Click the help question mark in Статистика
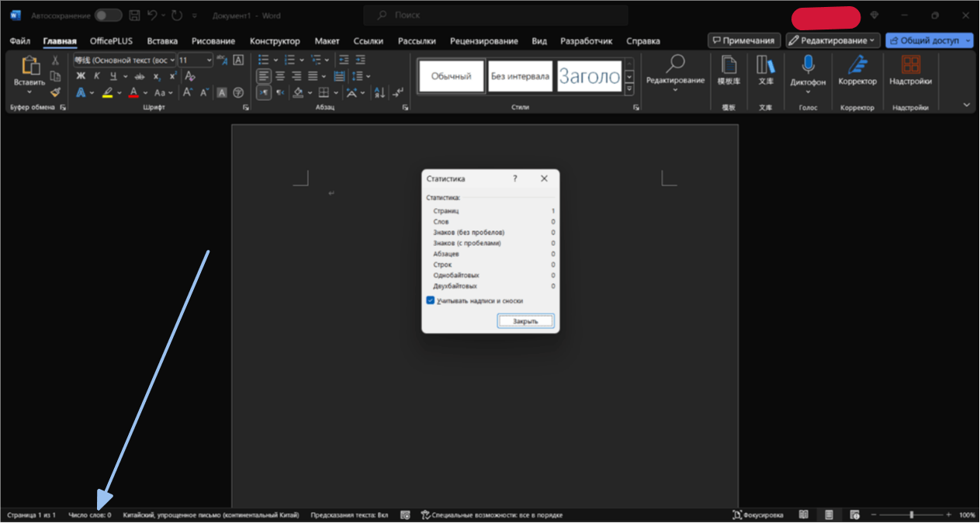 tap(515, 178)
